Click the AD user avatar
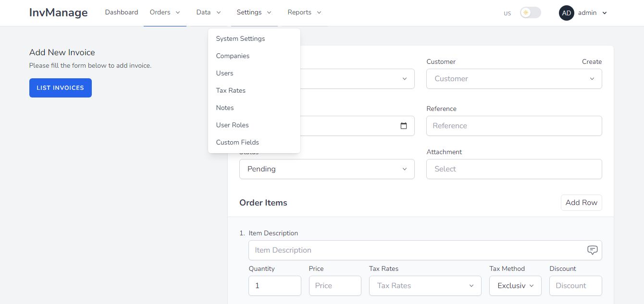The height and width of the screenshot is (304, 644). [567, 13]
